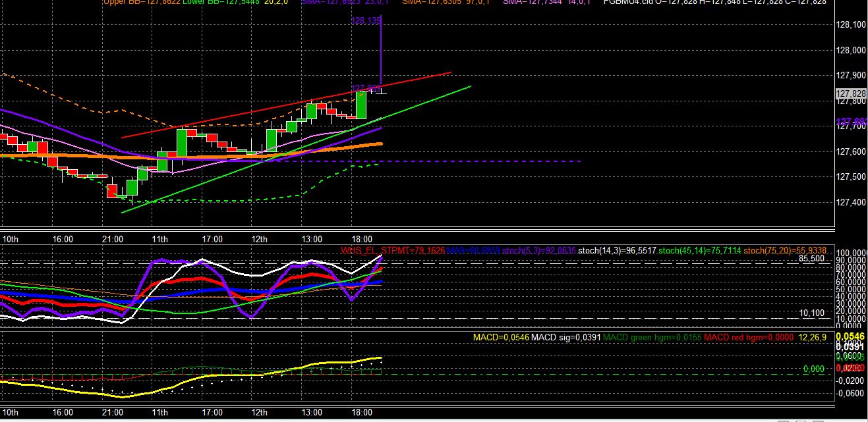Click the -0,0600 MACD axis label
Screen dimensions: 868x422
[851, 394]
